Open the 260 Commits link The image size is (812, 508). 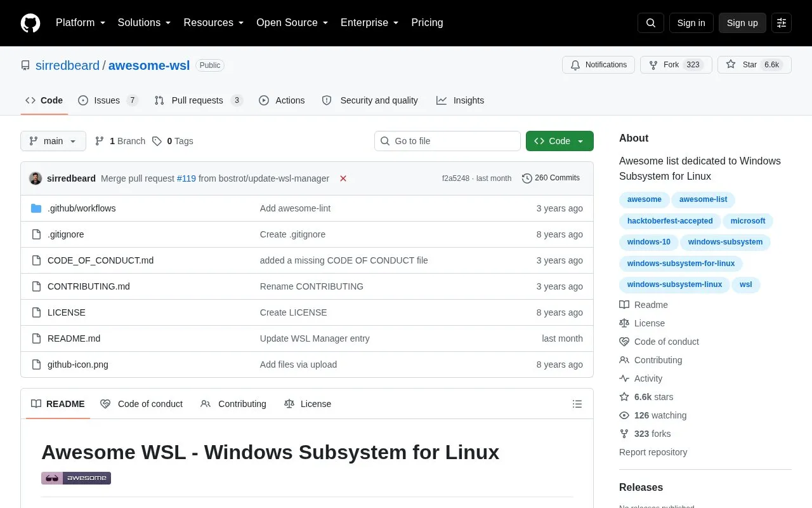[551, 178]
